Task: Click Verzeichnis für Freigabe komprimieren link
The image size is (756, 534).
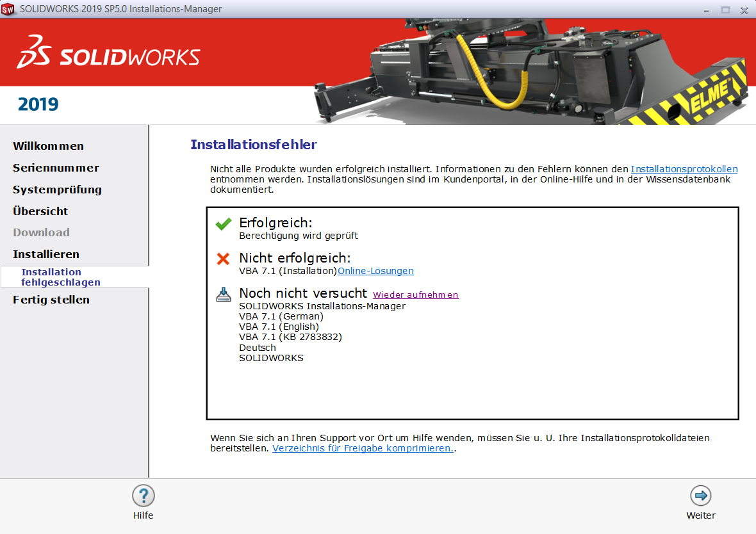Action: coord(363,448)
